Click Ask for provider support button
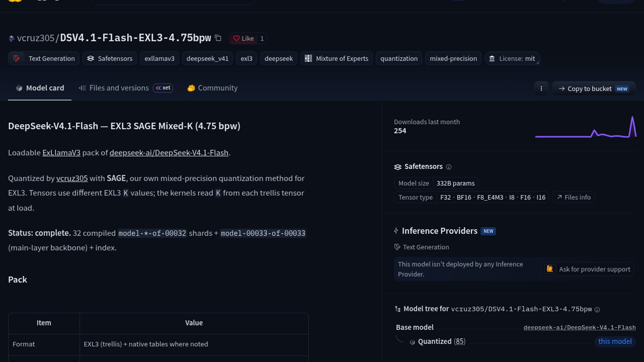This screenshot has height=362, width=644. (x=588, y=269)
